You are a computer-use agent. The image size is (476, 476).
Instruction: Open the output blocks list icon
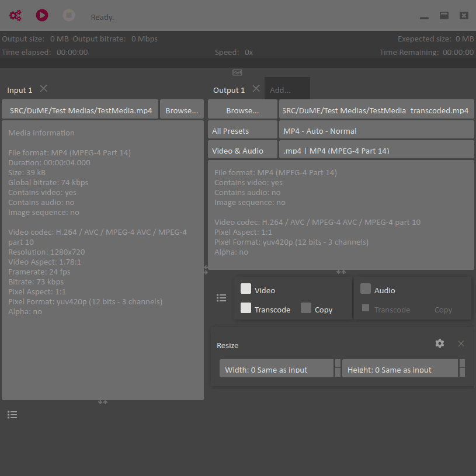(221, 298)
